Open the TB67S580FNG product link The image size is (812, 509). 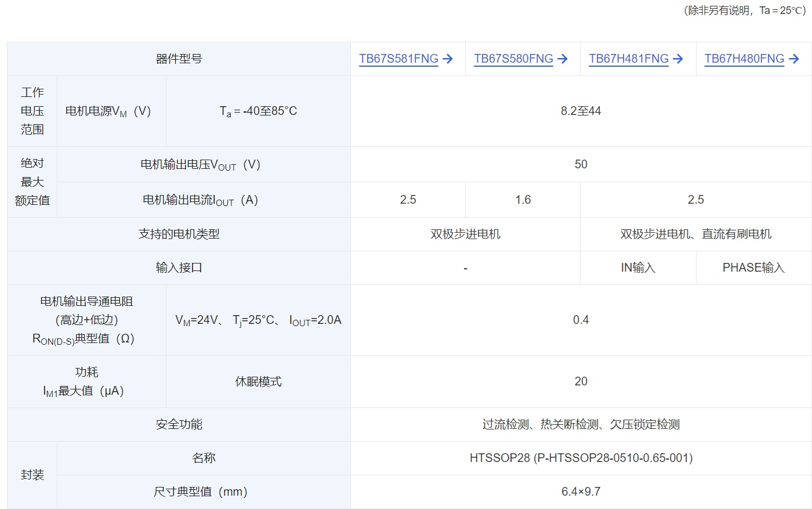(513, 59)
